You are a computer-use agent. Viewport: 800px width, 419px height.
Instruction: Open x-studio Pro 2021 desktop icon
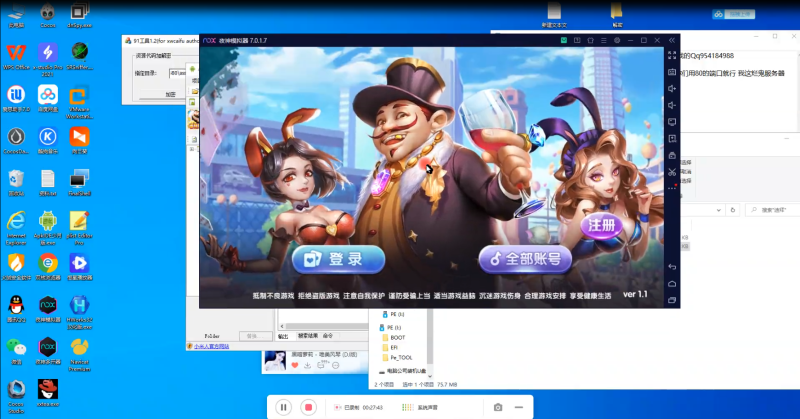coord(48,59)
